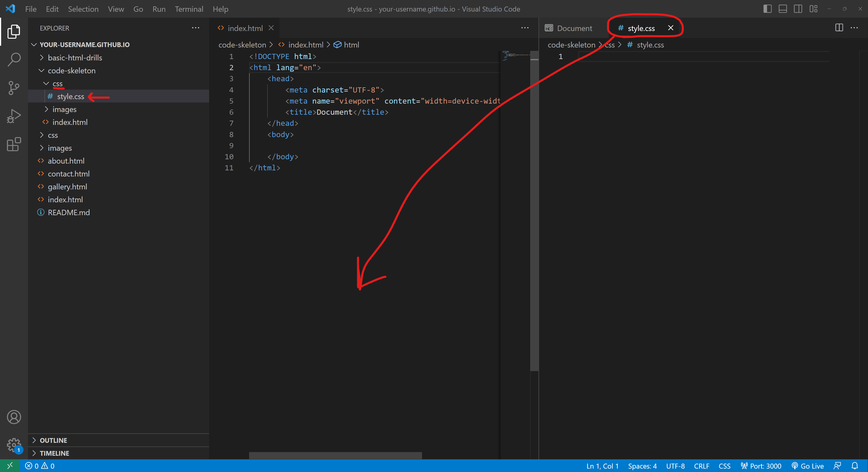Toggle the secondary side bar
The height and width of the screenshot is (472, 868).
pyautogui.click(x=798, y=9)
